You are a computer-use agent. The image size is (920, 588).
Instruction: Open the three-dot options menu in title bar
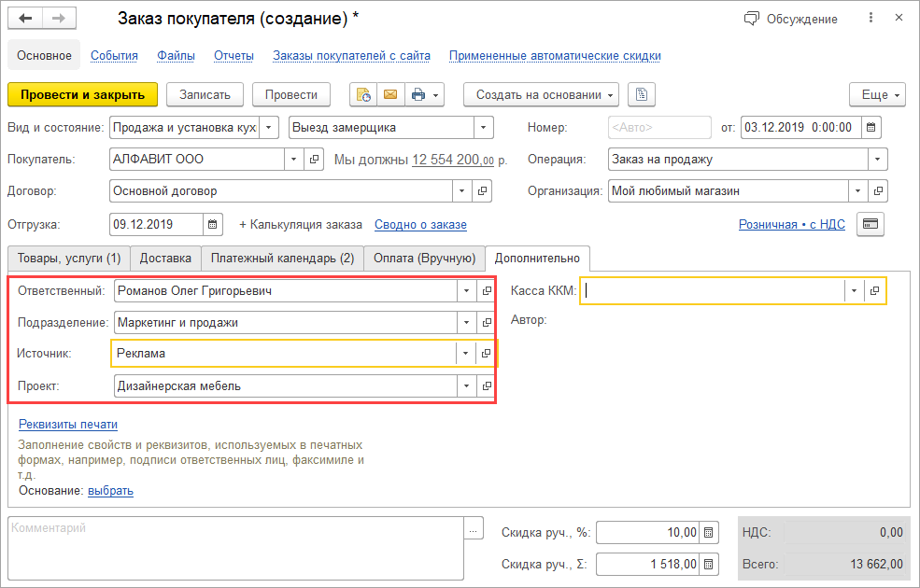coord(870,18)
